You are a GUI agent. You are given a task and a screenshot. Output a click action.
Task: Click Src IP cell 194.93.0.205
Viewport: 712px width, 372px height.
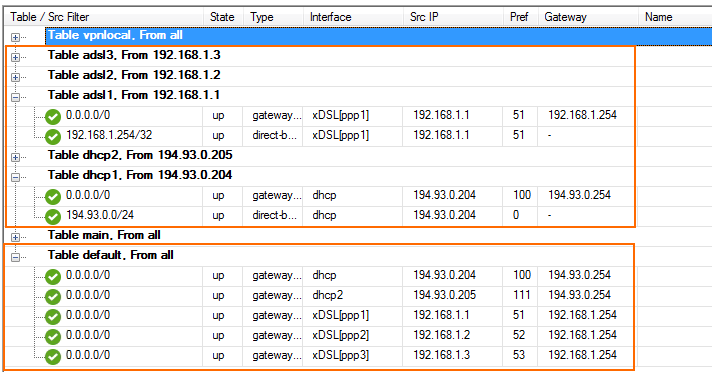(x=445, y=295)
